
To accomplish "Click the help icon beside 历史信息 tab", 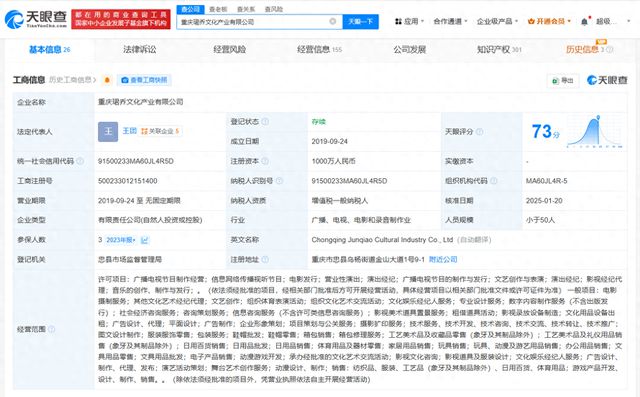I will [x=609, y=49].
